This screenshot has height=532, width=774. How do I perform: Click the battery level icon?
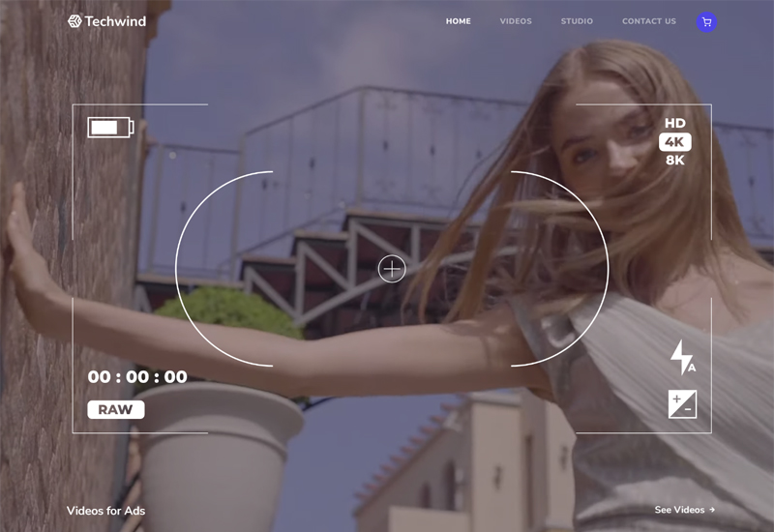coord(110,128)
